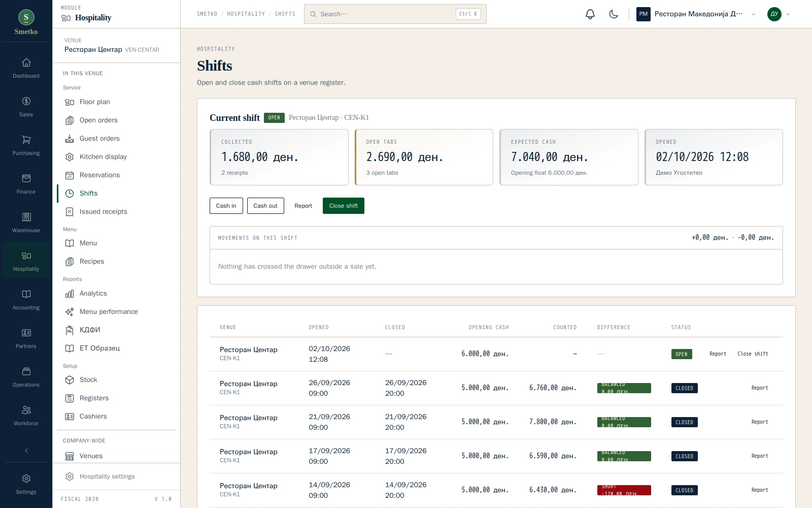Viewport: 812px width, 508px height.
Task: Open Menu performance report
Action: click(x=117, y=312)
